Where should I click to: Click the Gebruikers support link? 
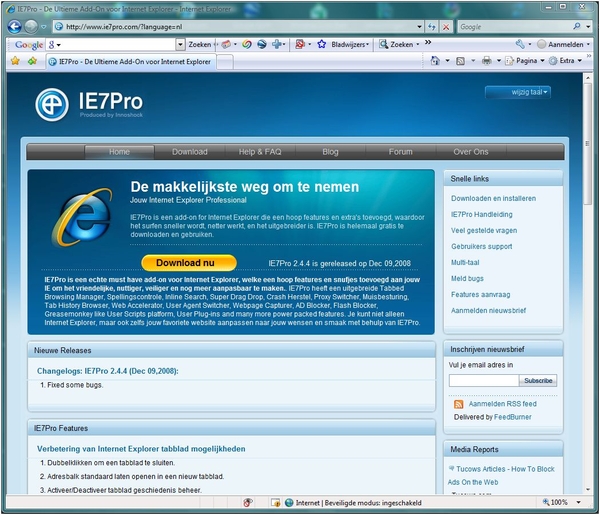[x=481, y=247]
